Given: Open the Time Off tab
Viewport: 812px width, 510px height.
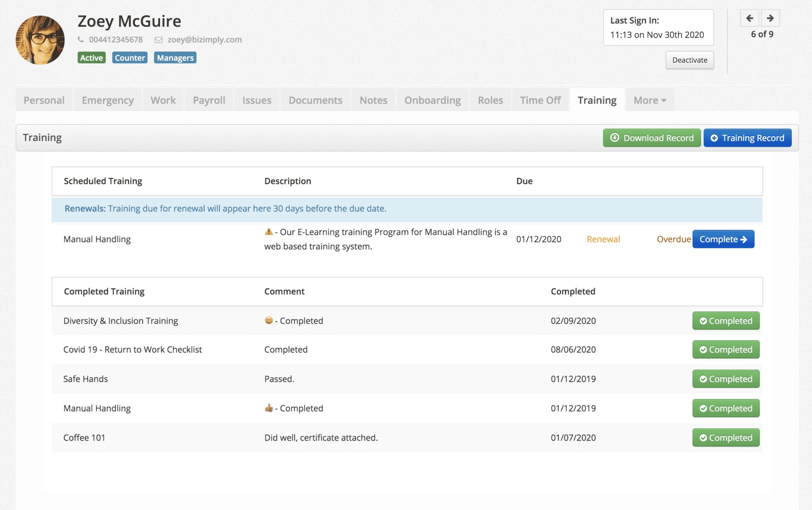Looking at the screenshot, I should tap(540, 100).
